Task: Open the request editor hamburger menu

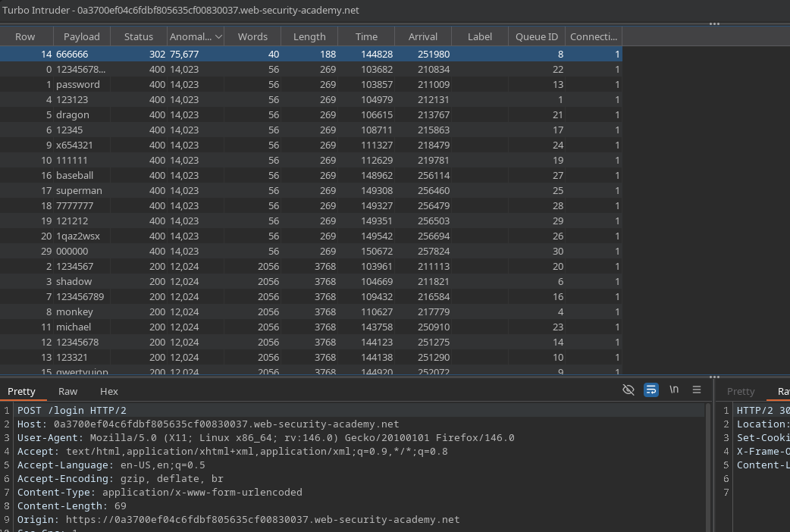Action: [697, 390]
